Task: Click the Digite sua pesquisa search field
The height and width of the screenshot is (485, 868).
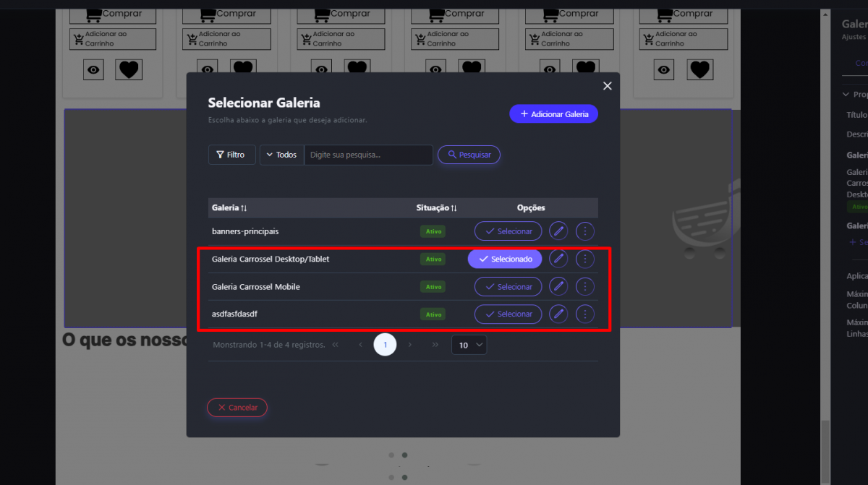Action: click(367, 155)
